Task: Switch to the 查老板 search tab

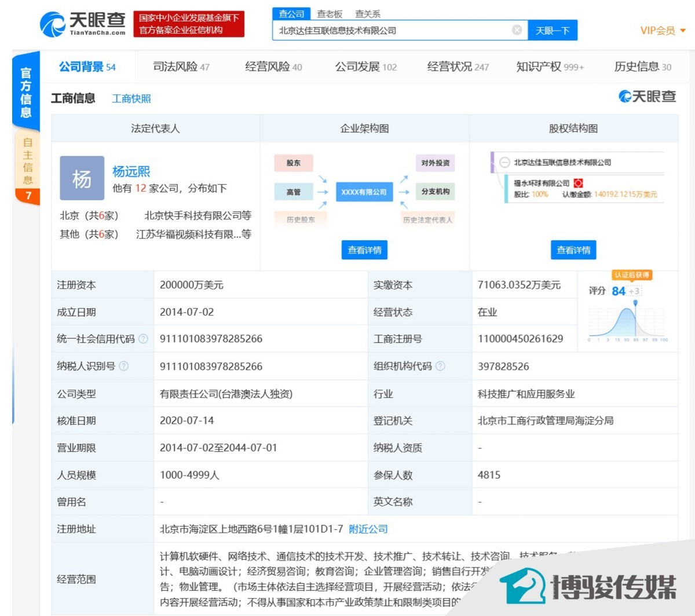Action: pos(330,14)
